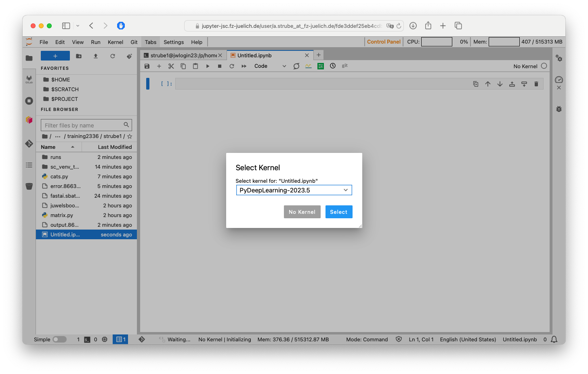Image resolution: width=588 pixels, height=374 pixels.
Task: Open the debugger panel bug icon
Action: tap(559, 109)
